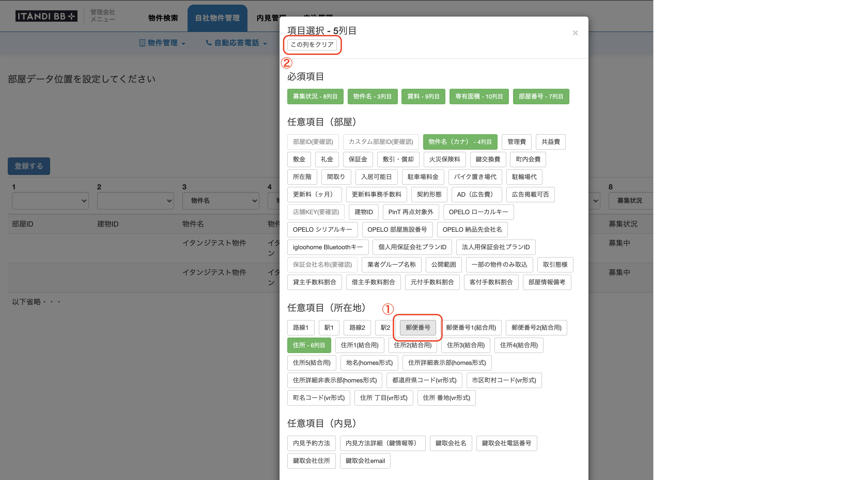Choose the PinT 再点対象外 item
868x480 pixels.
[411, 212]
